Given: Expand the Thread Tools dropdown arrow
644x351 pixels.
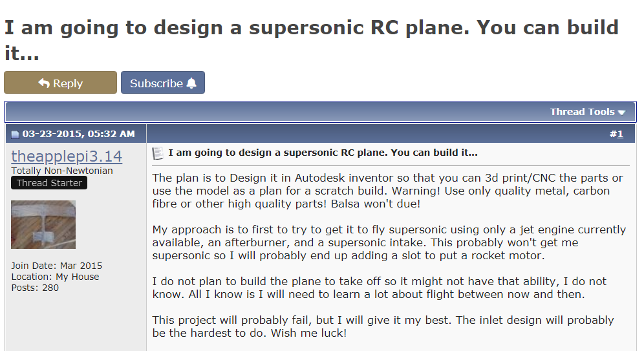Looking at the screenshot, I should coord(621,112).
